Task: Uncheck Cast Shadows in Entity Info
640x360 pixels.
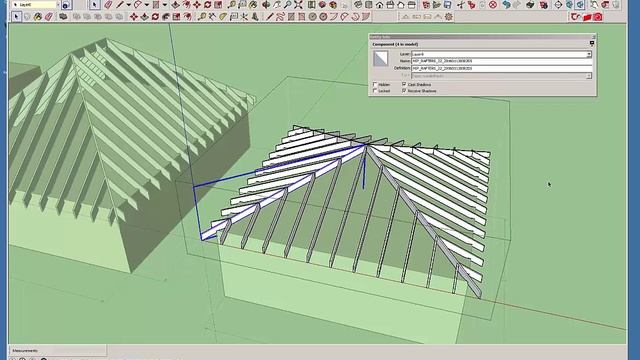Action: [404, 84]
